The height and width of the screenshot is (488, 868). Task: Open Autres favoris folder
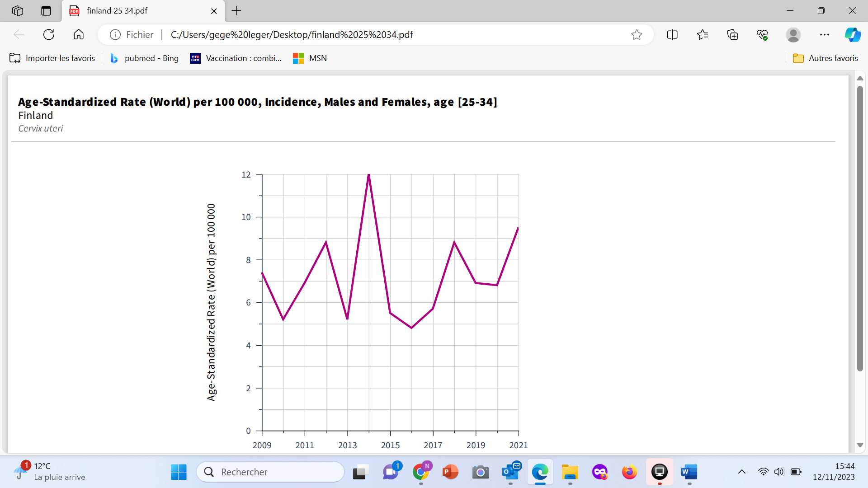point(826,58)
